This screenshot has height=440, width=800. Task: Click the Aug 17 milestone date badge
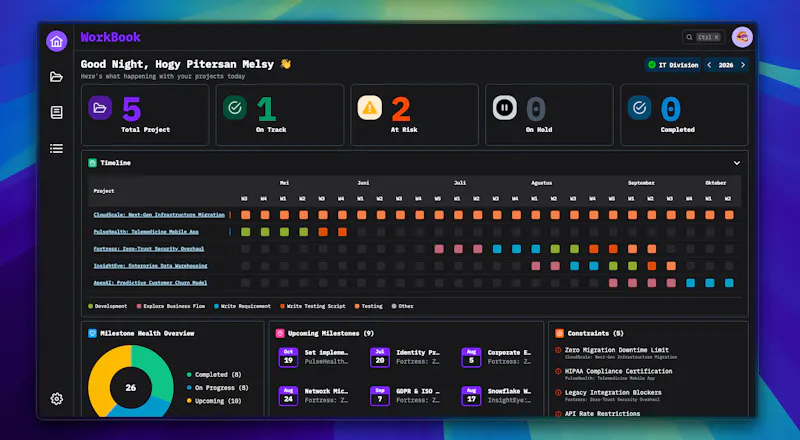click(x=471, y=396)
